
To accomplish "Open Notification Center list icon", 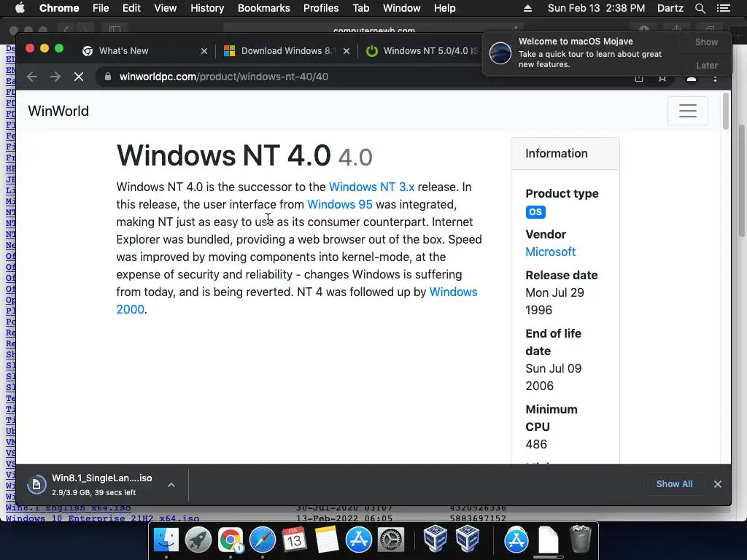I will pyautogui.click(x=723, y=8).
